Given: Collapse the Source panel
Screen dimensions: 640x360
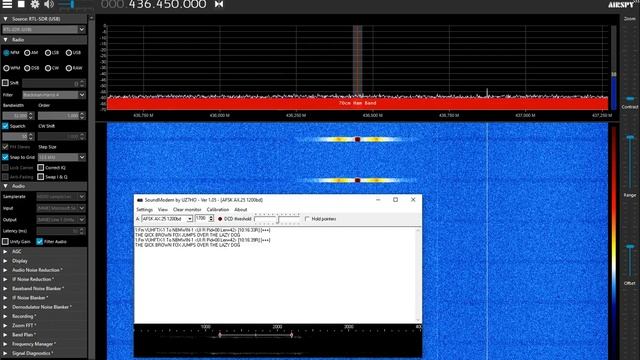Looking at the screenshot, I should pos(5,19).
